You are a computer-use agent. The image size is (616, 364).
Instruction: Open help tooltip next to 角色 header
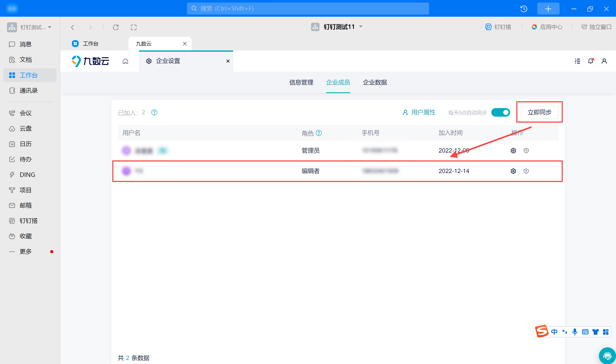(x=319, y=133)
